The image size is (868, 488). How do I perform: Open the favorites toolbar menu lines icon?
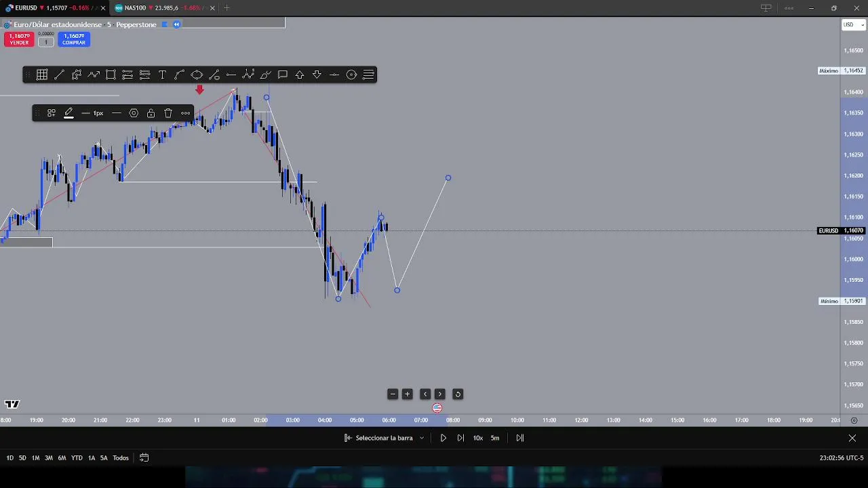point(368,75)
